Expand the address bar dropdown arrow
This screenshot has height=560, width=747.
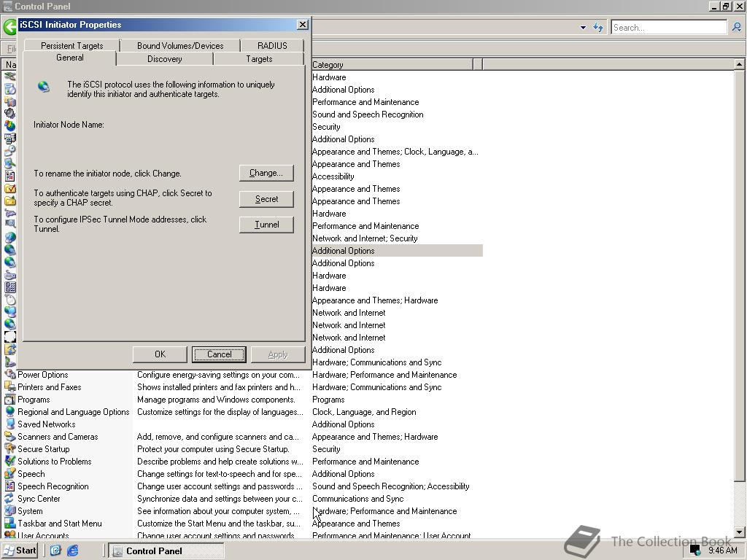tap(583, 28)
